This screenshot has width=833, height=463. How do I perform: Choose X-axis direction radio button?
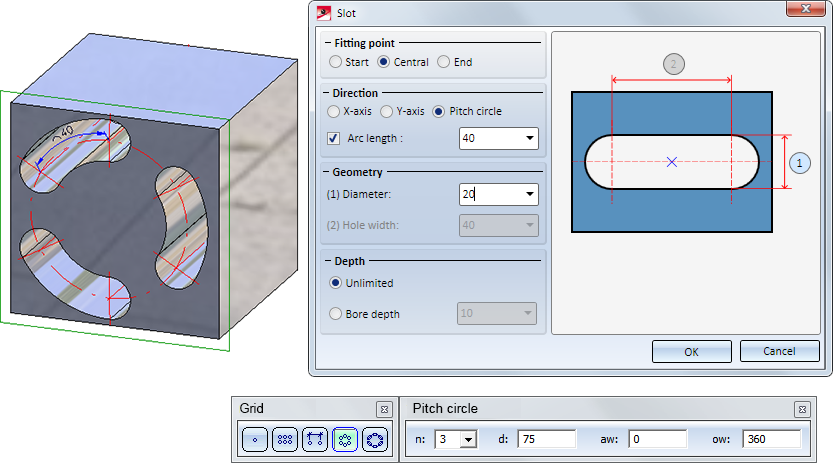point(333,112)
